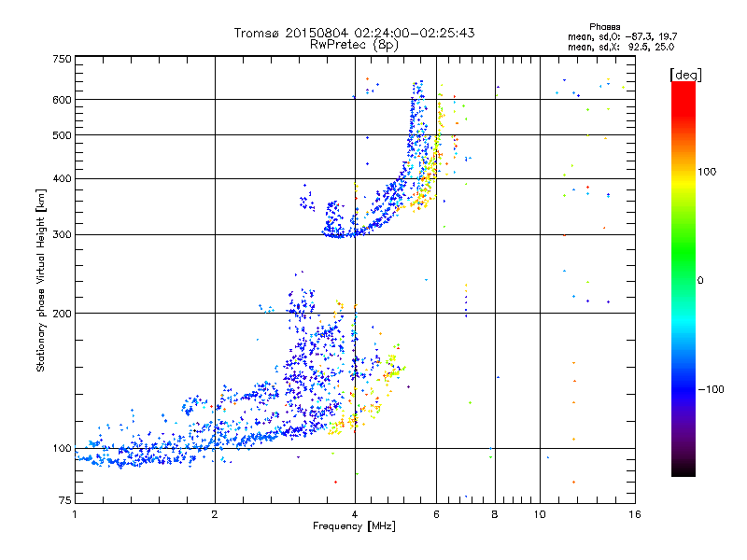
Task: Click the y-axis label '400'
Action: pyautogui.click(x=63, y=179)
